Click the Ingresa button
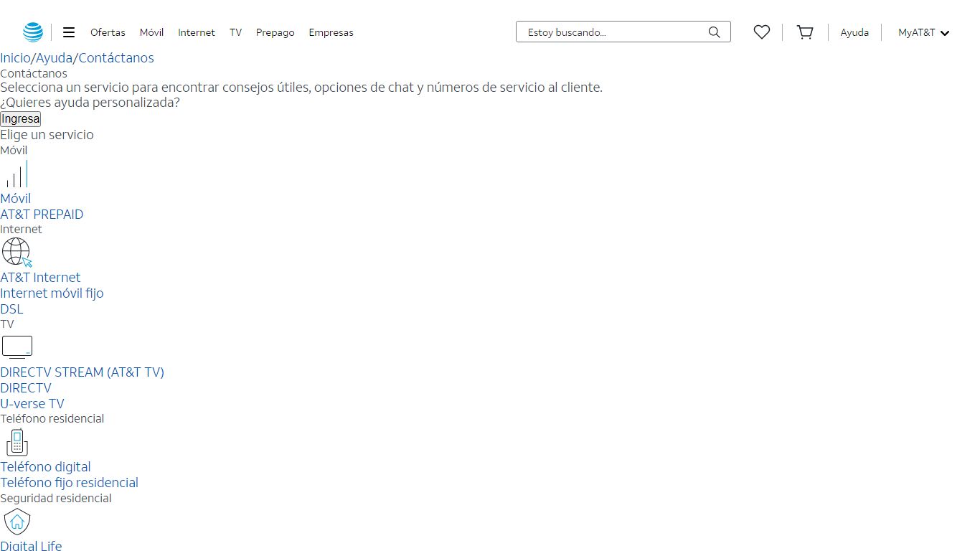Screen dimensions: 980x551 tap(20, 119)
